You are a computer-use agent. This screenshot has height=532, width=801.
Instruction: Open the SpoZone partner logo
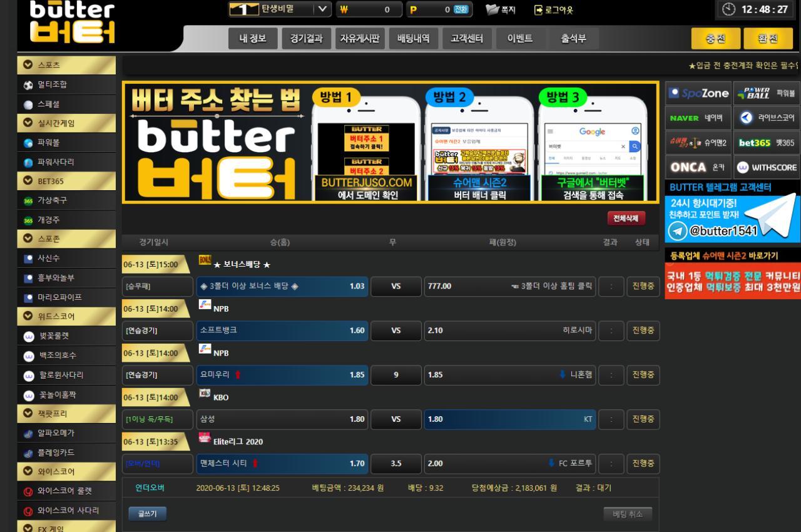[698, 93]
